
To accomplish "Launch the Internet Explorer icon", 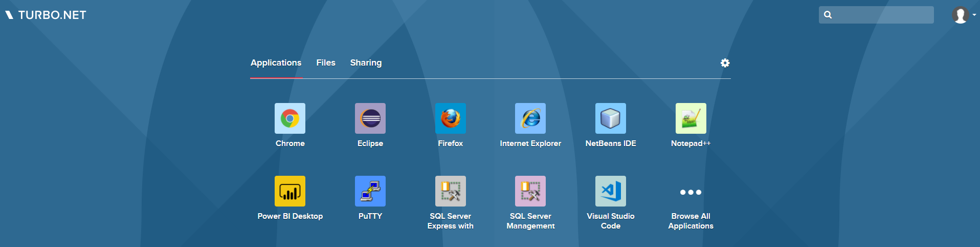I will click(530, 118).
